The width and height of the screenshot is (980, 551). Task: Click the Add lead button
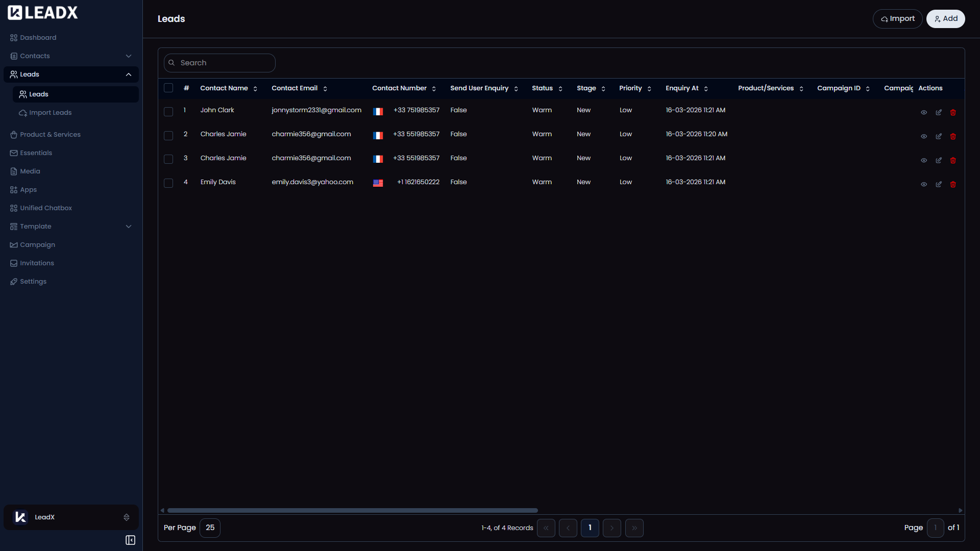(945, 19)
